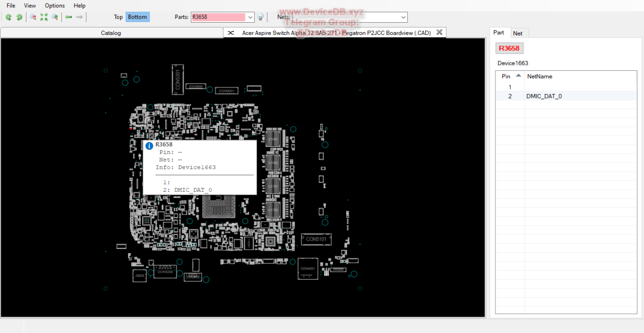Select pin 1 row in the pin table

click(x=566, y=87)
